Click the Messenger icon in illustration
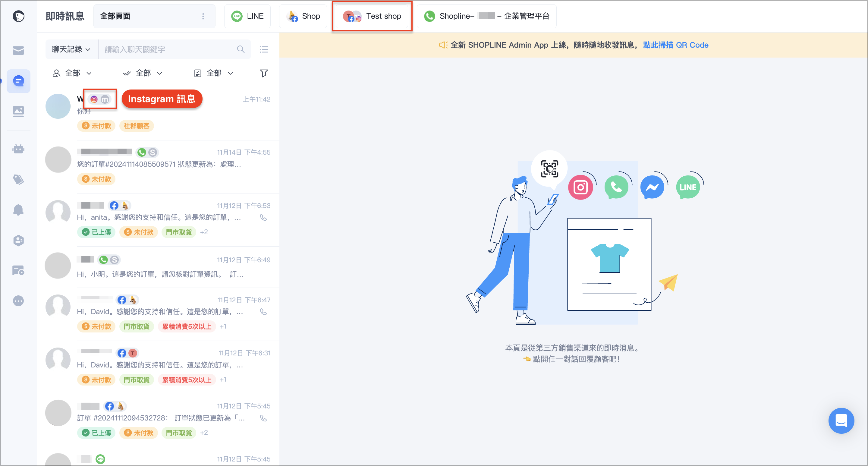 [652, 187]
